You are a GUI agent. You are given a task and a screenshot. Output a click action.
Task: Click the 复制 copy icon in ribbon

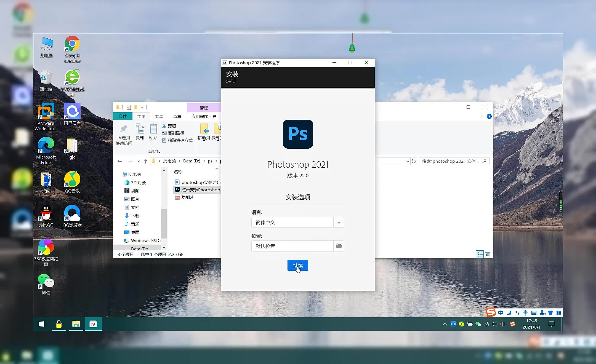[x=140, y=132]
